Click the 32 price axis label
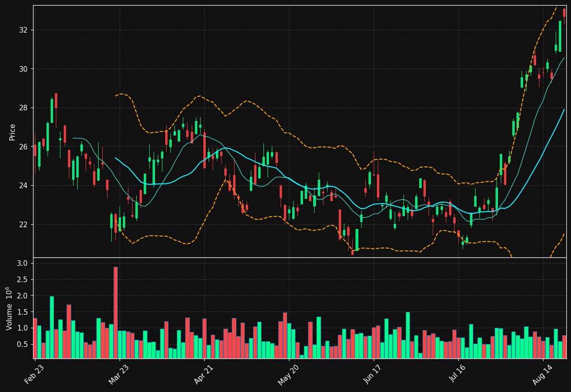 click(x=23, y=30)
